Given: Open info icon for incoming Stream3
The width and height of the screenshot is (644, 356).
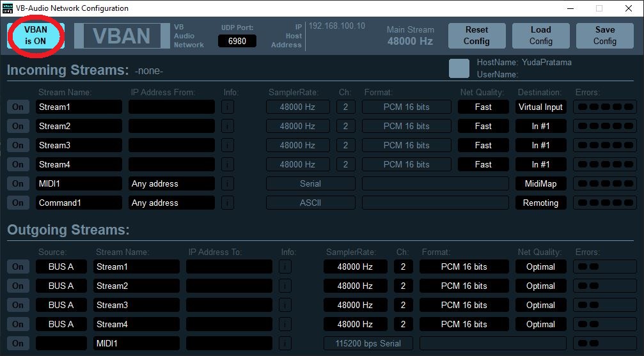Looking at the screenshot, I should 228,145.
